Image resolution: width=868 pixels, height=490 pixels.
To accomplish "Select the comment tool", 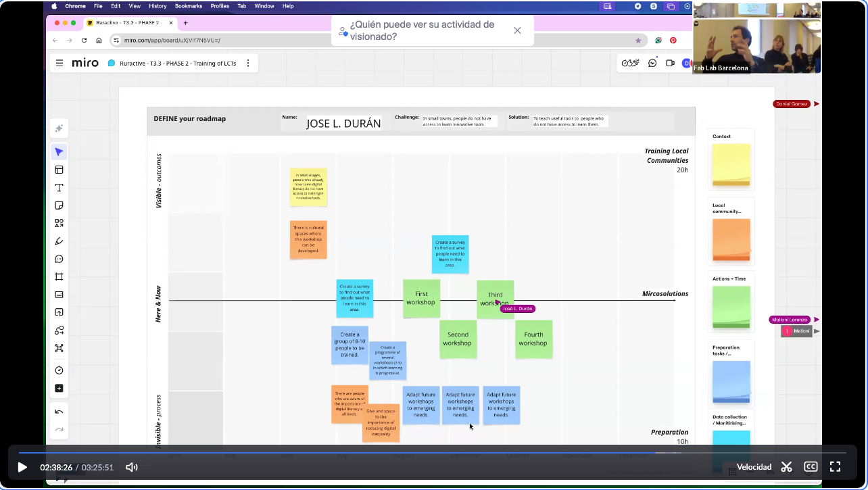I will pos(59,259).
